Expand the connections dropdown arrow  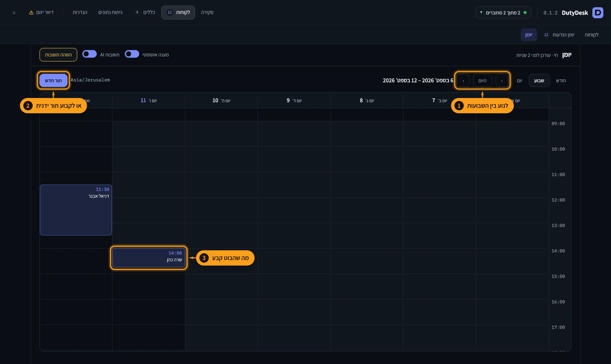[x=481, y=12]
